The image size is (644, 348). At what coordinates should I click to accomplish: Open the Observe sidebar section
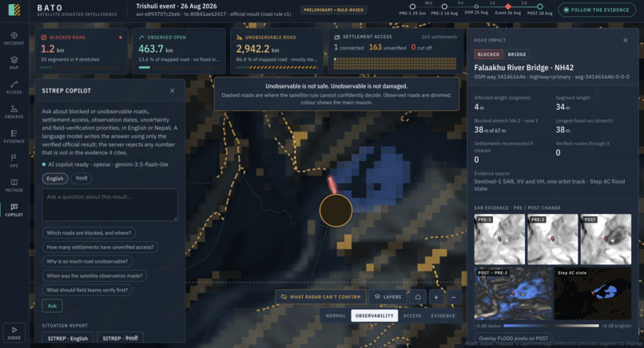14,112
